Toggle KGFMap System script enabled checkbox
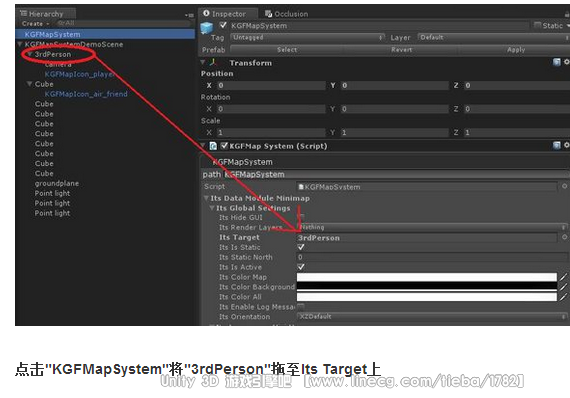Viewport: 570px width, 398px height. 224,146
